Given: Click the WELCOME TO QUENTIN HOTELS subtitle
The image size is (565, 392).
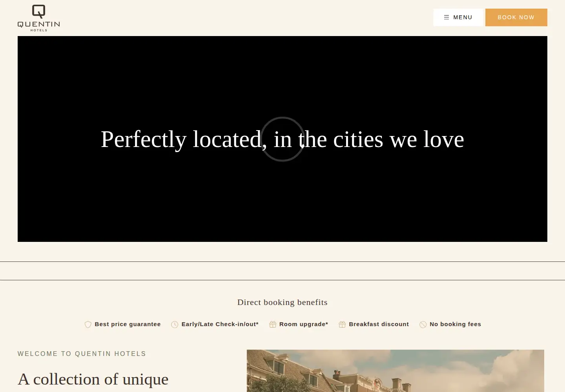Looking at the screenshot, I should tap(82, 354).
